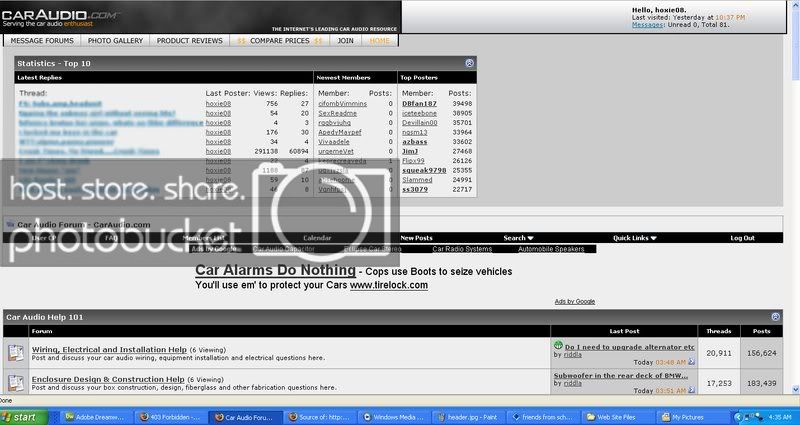Screen dimensions: 800x425
Task: Open Enclosure Design & Construction Help forum
Action: point(108,379)
